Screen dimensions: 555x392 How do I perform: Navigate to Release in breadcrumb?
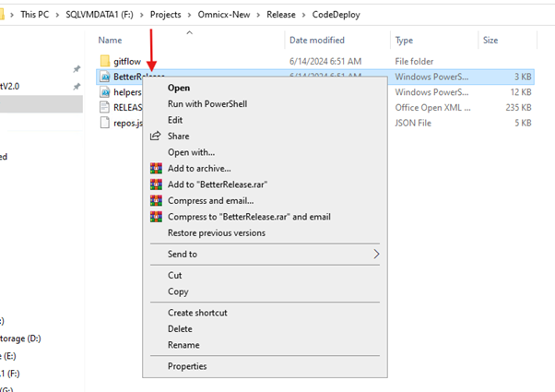(x=281, y=15)
